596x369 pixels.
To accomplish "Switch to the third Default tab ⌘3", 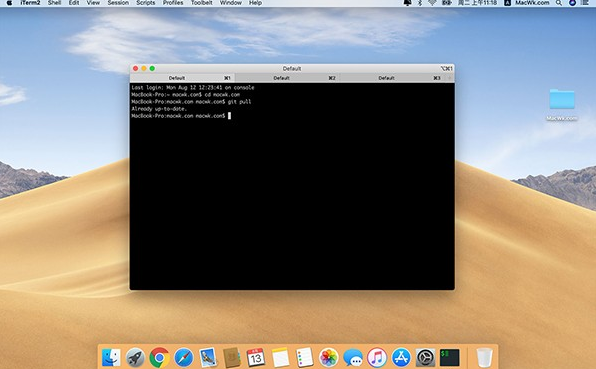I will point(392,78).
